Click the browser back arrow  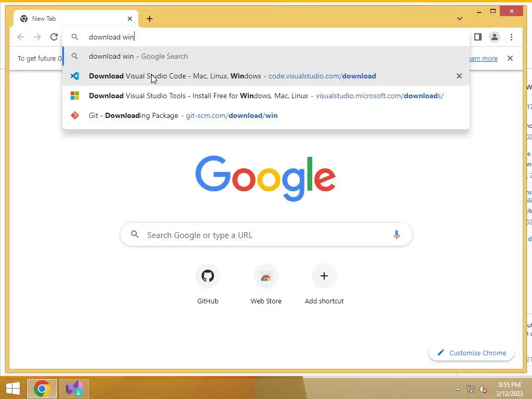(x=21, y=37)
